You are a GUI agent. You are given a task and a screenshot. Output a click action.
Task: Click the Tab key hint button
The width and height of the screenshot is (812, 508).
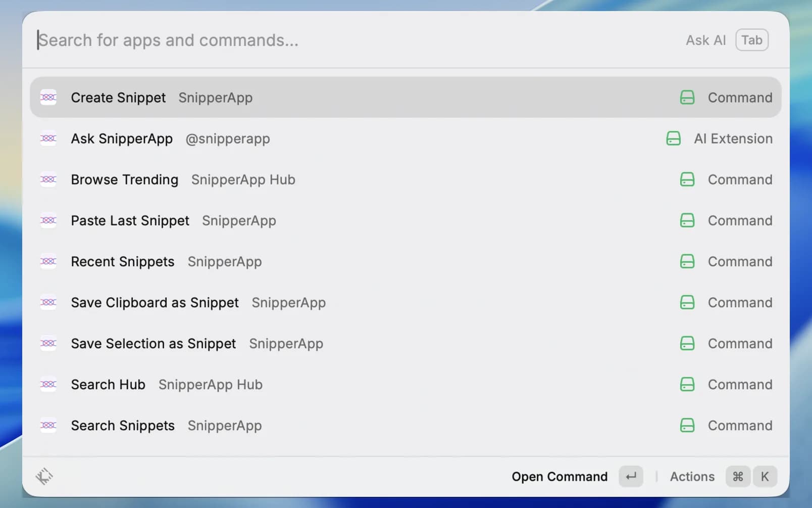(752, 40)
